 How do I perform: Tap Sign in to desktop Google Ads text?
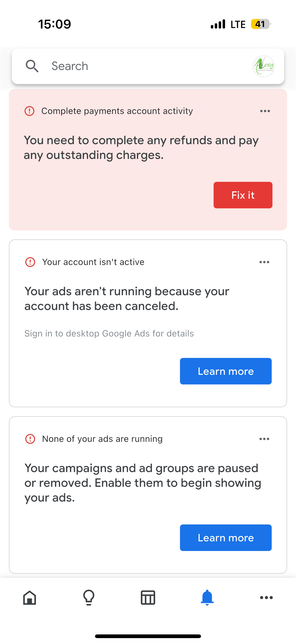tap(109, 334)
